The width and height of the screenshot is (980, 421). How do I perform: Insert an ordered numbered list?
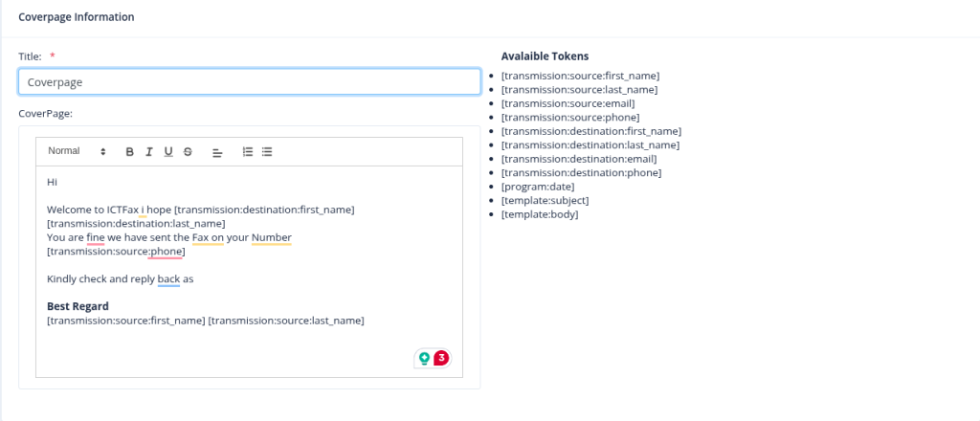click(248, 151)
